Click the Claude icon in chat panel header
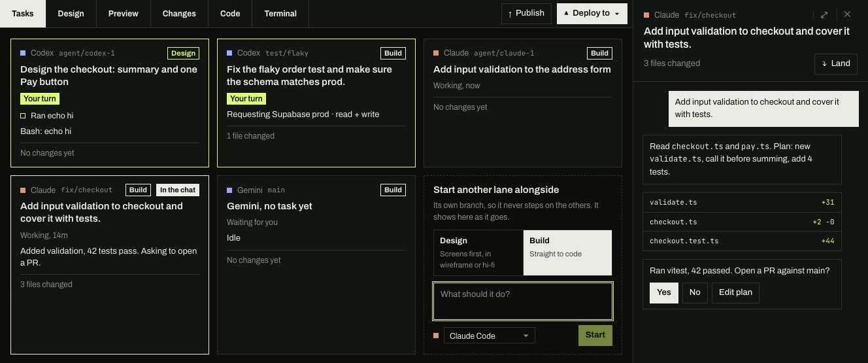The image size is (868, 363). tap(646, 15)
